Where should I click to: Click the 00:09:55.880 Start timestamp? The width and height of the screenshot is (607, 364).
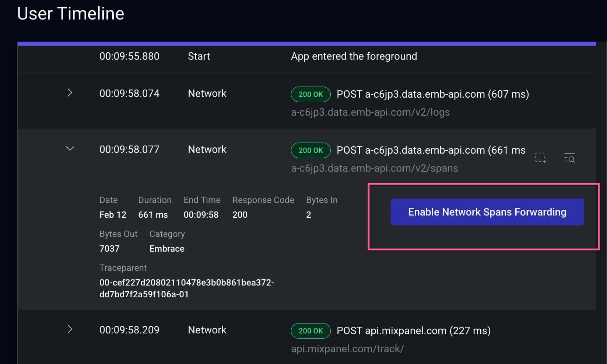click(x=129, y=56)
